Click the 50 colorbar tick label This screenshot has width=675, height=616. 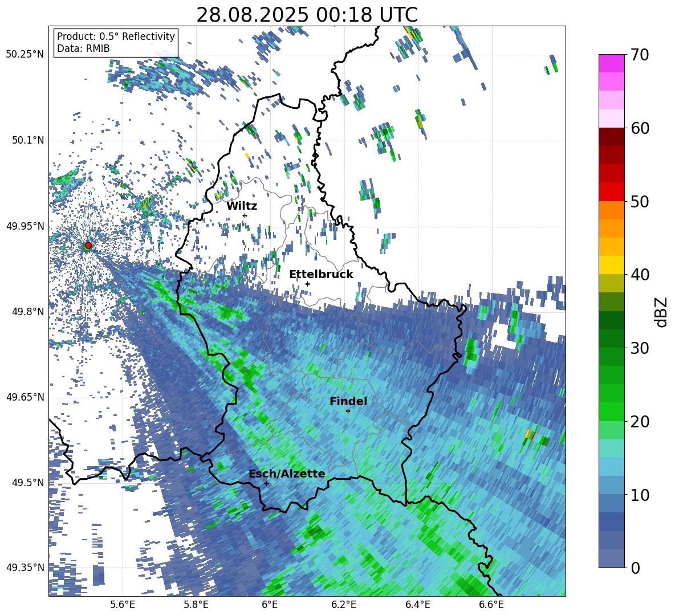tap(640, 201)
